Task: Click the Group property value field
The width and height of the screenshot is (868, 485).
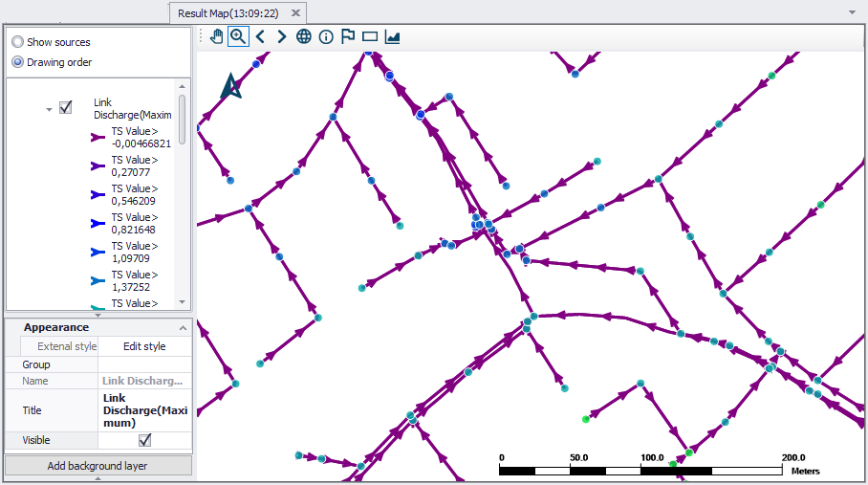Action: (x=144, y=364)
